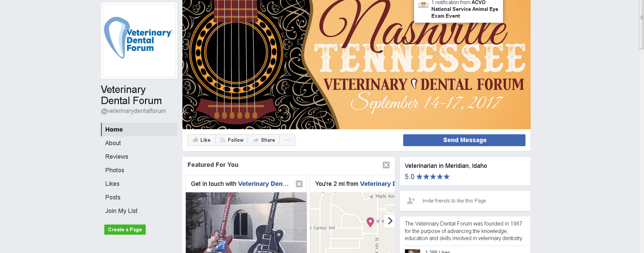Share the page with arrow icon

(264, 140)
